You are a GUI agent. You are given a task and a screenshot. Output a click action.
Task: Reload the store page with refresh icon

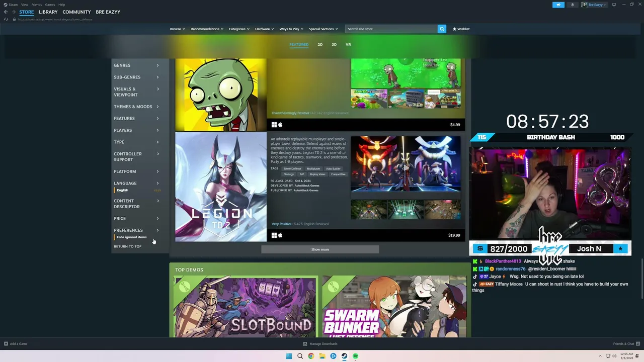pos(6,19)
